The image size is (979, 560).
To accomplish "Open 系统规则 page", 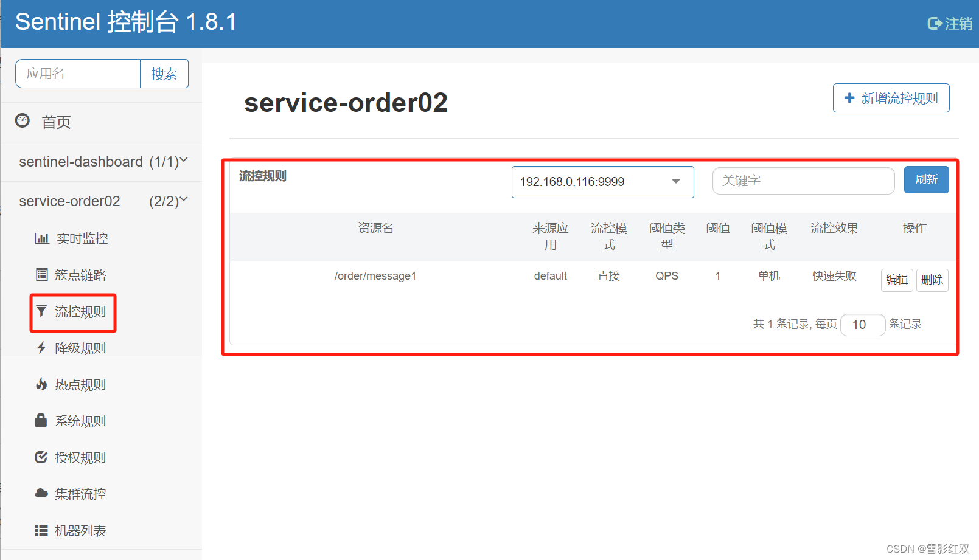I will tap(80, 421).
